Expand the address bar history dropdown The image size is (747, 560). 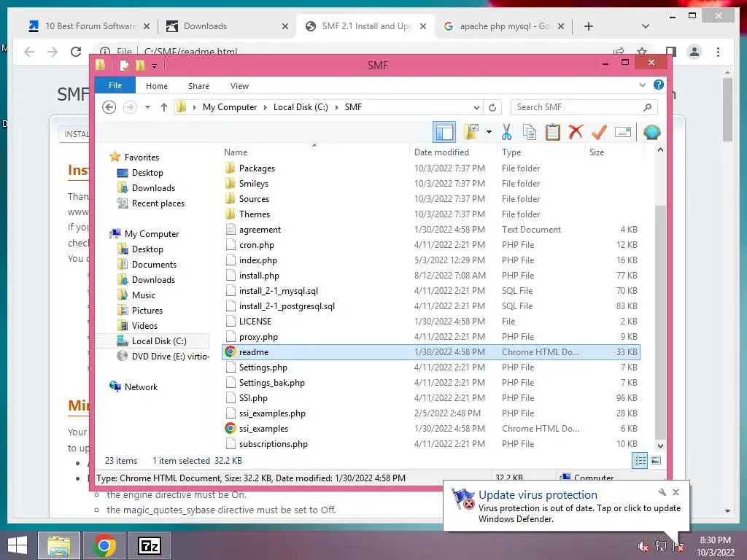[x=476, y=107]
